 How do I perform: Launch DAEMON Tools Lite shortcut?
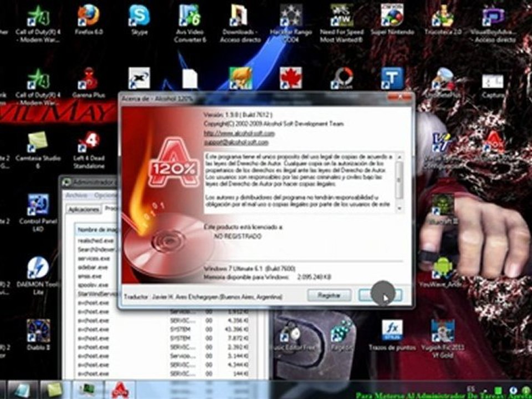[38, 275]
